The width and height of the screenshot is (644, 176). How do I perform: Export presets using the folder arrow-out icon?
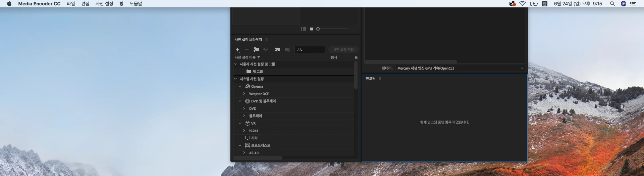pyautogui.click(x=287, y=49)
